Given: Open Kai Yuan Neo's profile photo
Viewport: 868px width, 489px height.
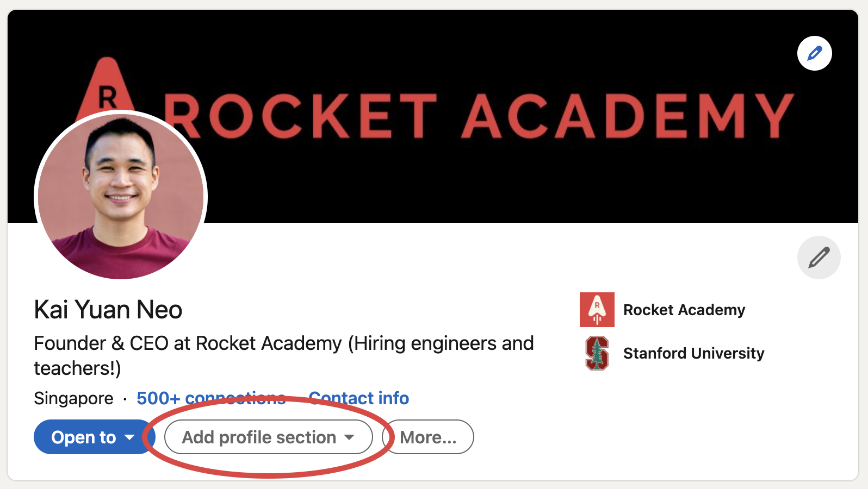Looking at the screenshot, I should (x=121, y=196).
